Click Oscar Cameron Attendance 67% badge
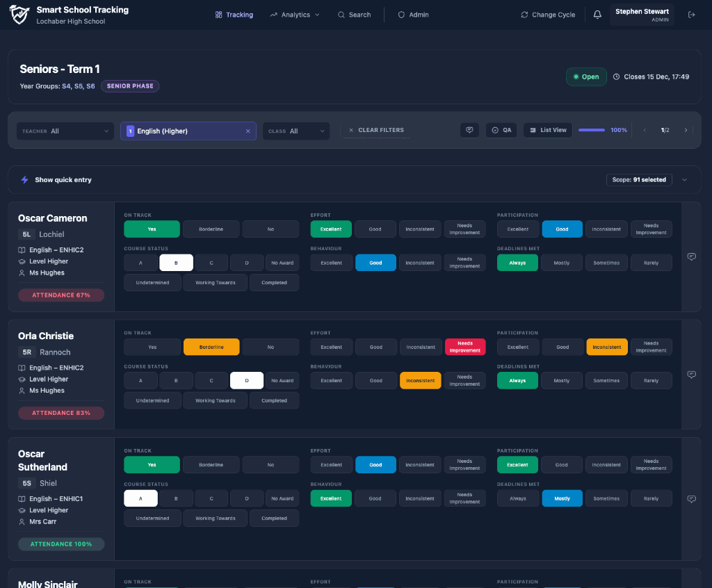The width and height of the screenshot is (712, 588). coord(61,295)
